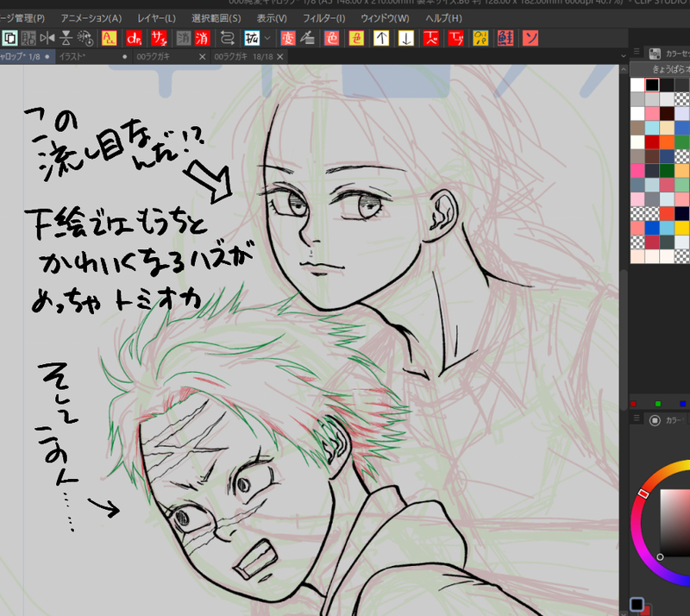The width and height of the screenshot is (690, 616).
Task: Open the きょうばら color set dropdown
Action: [x=661, y=69]
